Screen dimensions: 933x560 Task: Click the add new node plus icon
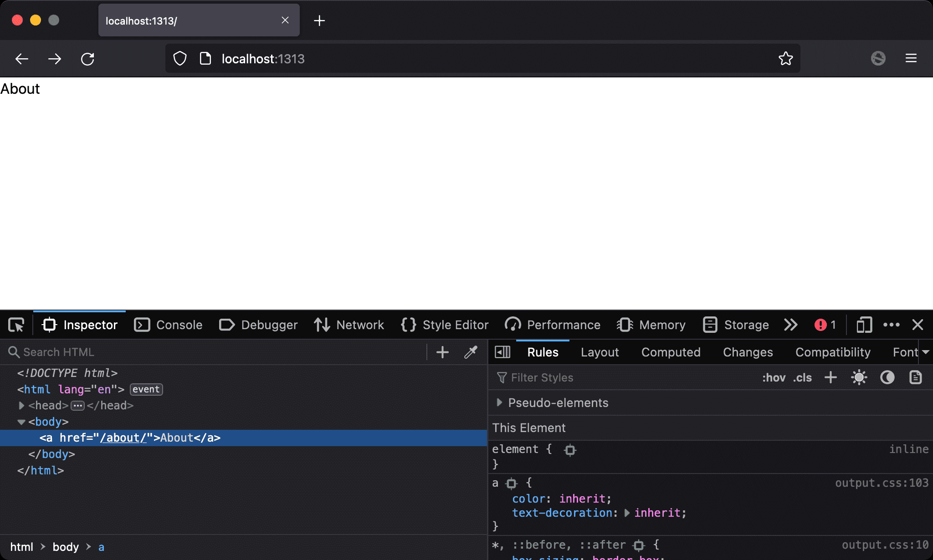point(442,352)
